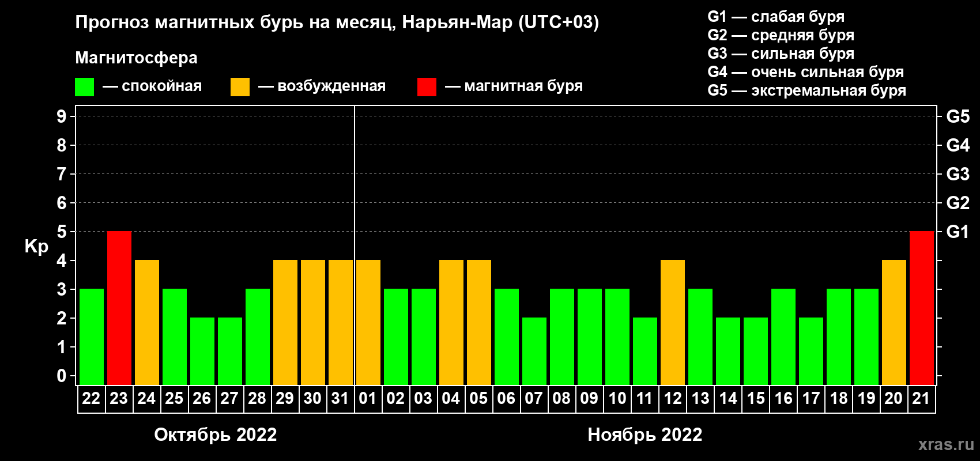980x461 pixels.
Task: Click the "Магнитосфера" legend heading
Action: [136, 58]
